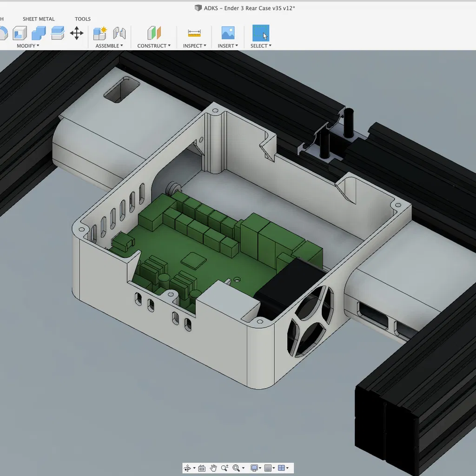Click the Combine bodies tool icon
This screenshot has width=476, height=476.
click(x=39, y=33)
